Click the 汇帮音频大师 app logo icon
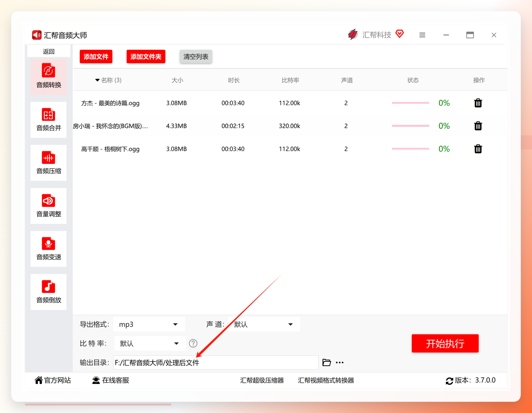This screenshot has height=413, width=532. [37, 35]
